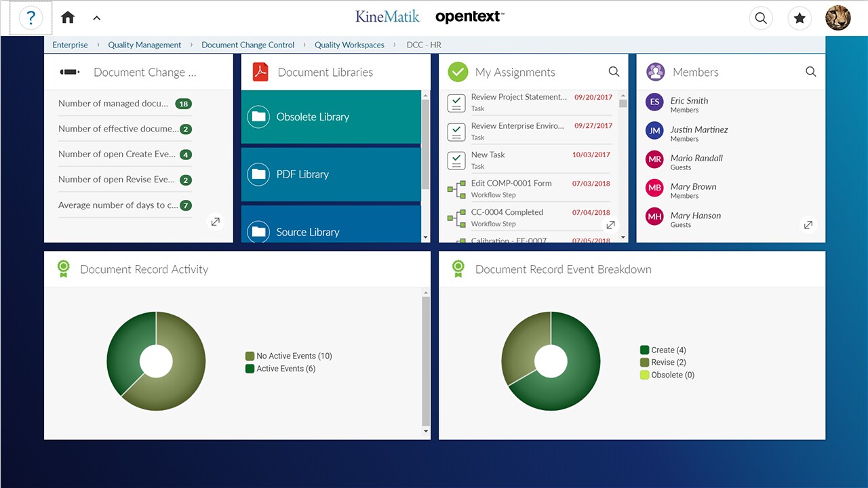Click the Document Libraries scrollbar down arrow
868x488 pixels.
coord(426,238)
